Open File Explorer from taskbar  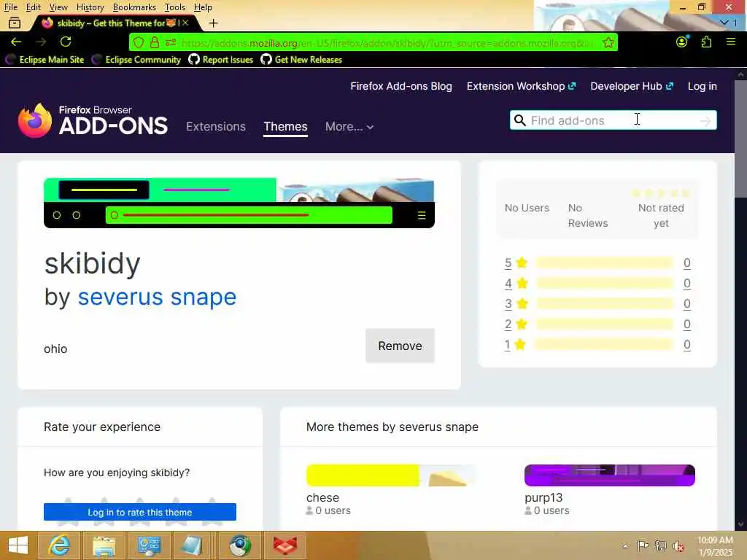[104, 545]
